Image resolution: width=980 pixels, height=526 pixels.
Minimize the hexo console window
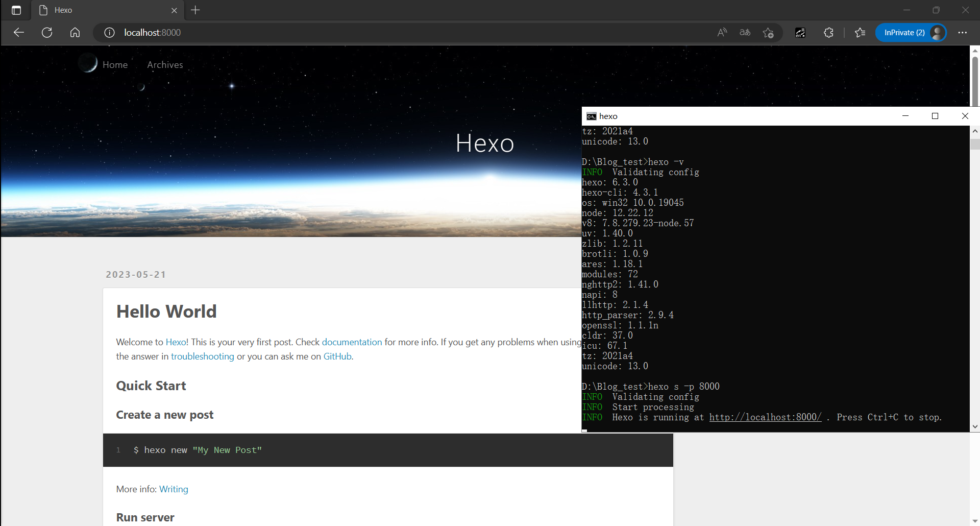[905, 116]
